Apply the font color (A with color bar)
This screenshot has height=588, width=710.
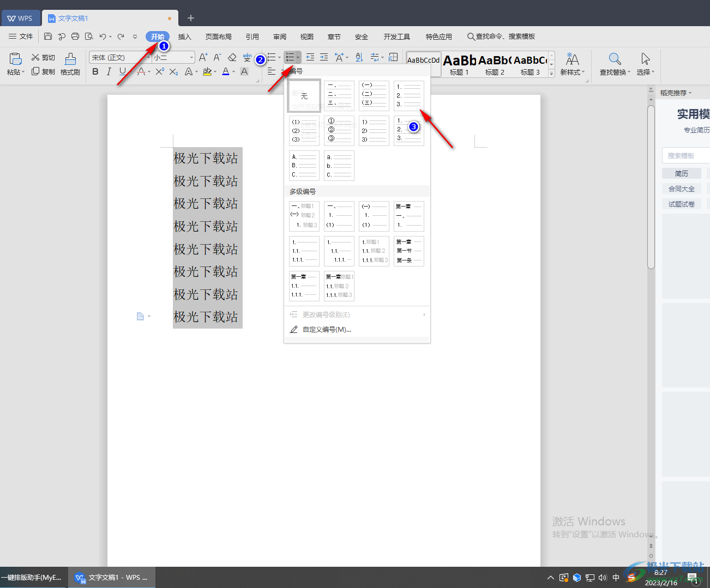tap(226, 71)
